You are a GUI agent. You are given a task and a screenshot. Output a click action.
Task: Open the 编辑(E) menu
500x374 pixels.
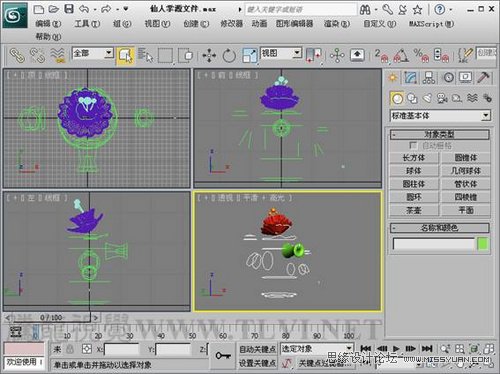click(x=48, y=24)
